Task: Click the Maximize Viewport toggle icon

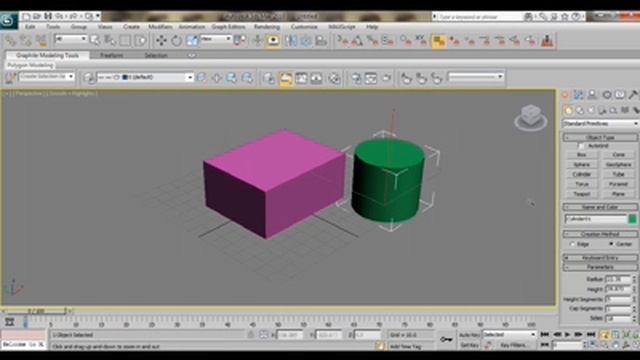Action: 636,345
